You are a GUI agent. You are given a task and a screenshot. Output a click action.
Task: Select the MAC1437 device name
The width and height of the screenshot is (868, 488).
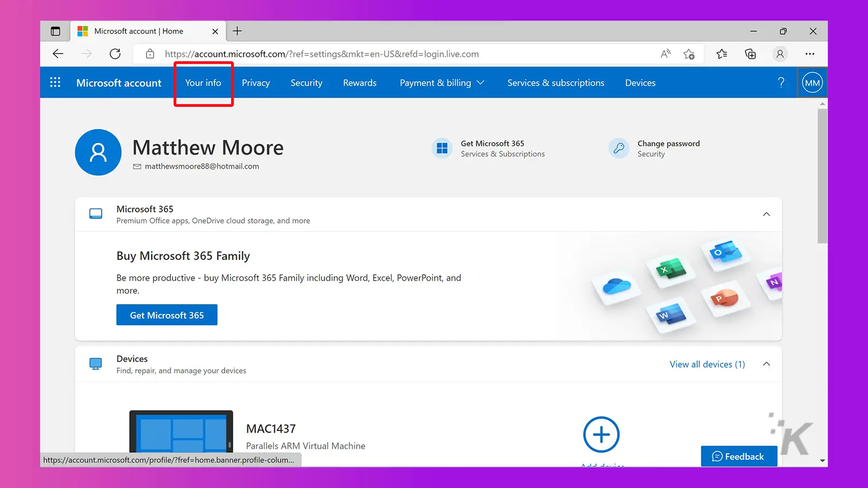(271, 429)
